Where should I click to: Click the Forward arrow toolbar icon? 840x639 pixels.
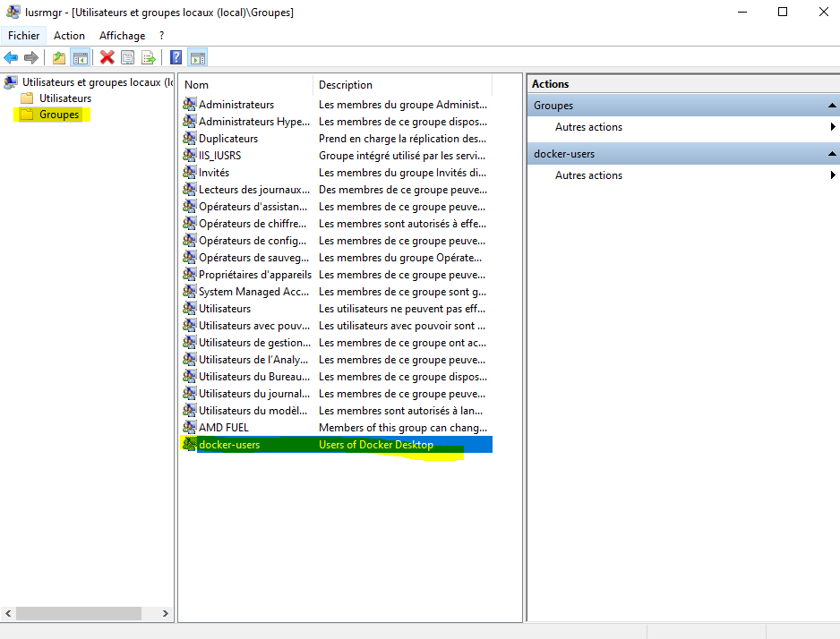click(31, 57)
